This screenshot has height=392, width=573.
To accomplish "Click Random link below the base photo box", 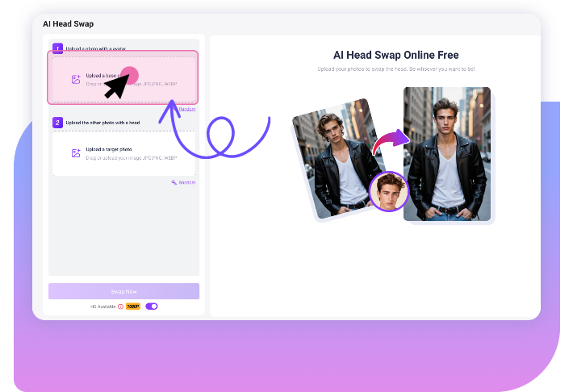I will click(186, 109).
